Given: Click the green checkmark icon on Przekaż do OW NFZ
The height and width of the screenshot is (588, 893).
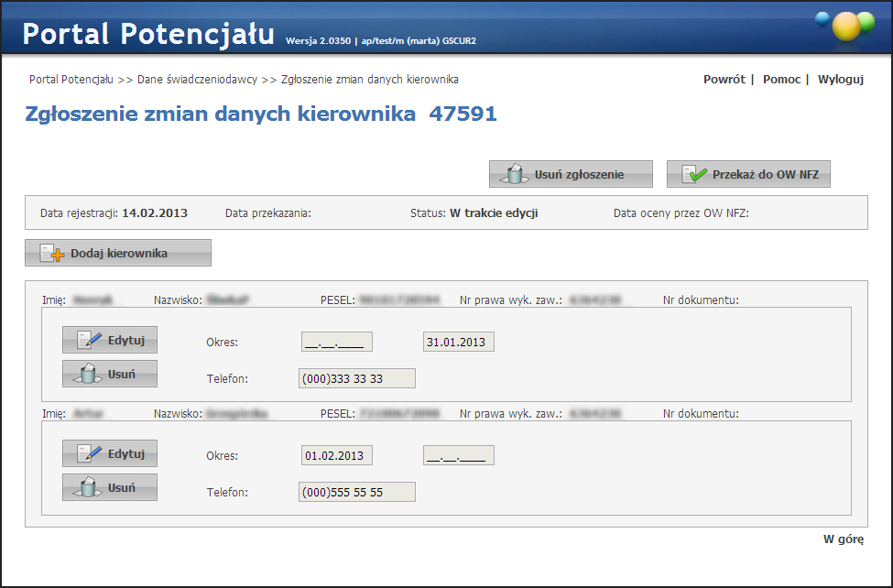Looking at the screenshot, I should point(695,174).
